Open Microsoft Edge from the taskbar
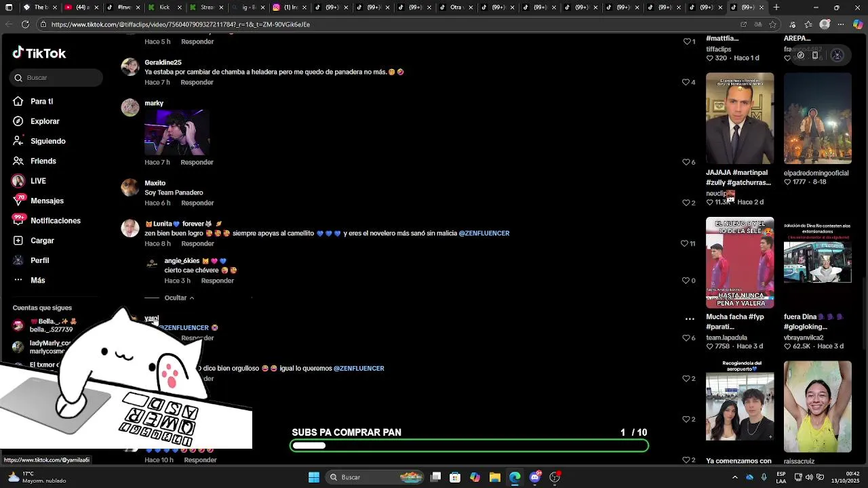The width and height of the screenshot is (868, 488). pos(515,477)
